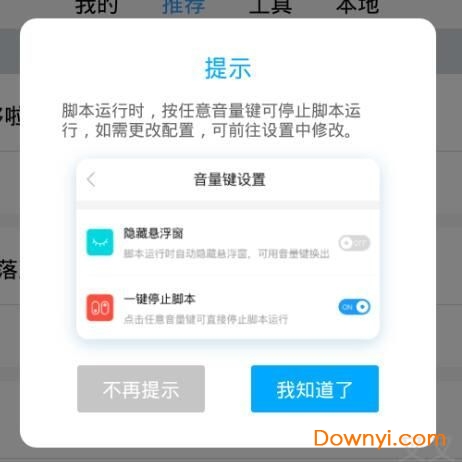Tap the 一键停止脚本 description text
462x462 pixels.
[x=206, y=319]
